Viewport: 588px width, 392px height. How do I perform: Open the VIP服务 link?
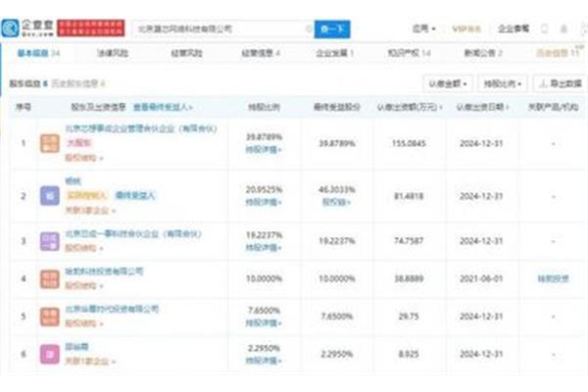(x=466, y=28)
